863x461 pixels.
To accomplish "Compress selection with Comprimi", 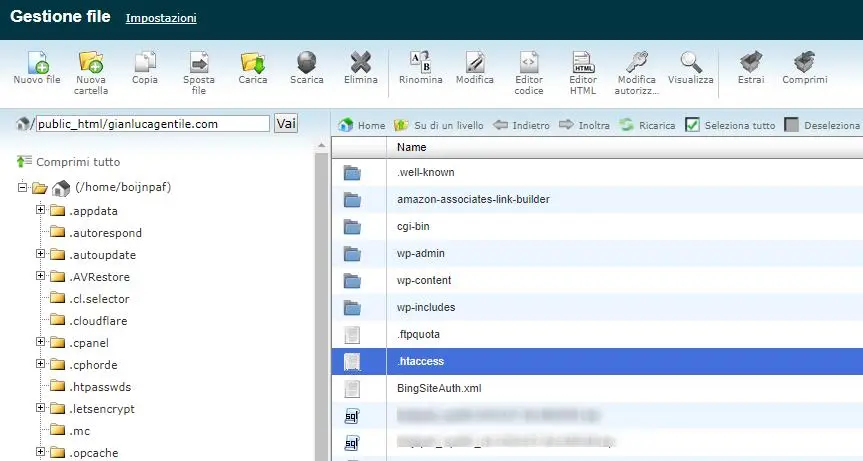I will pos(805,68).
